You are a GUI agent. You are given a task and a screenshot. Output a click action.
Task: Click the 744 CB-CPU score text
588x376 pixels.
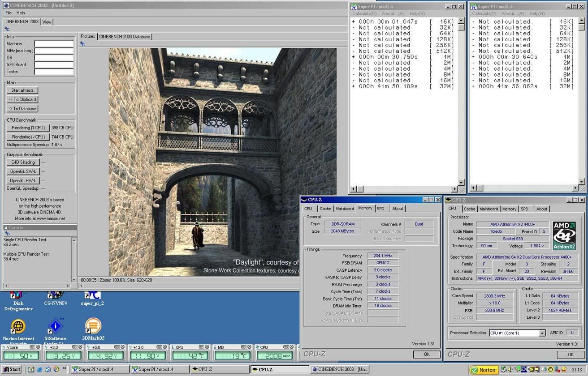click(x=62, y=137)
